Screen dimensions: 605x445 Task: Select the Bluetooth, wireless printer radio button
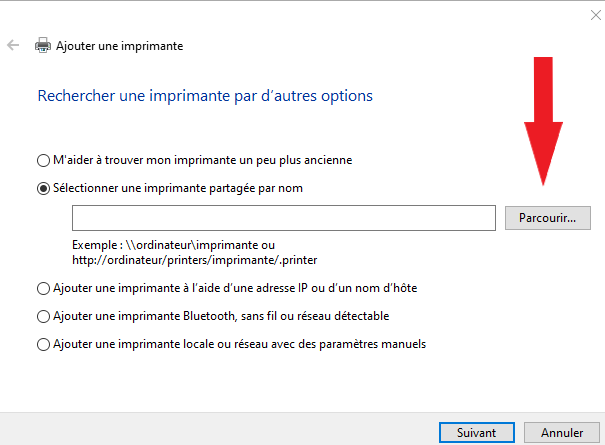click(x=42, y=316)
